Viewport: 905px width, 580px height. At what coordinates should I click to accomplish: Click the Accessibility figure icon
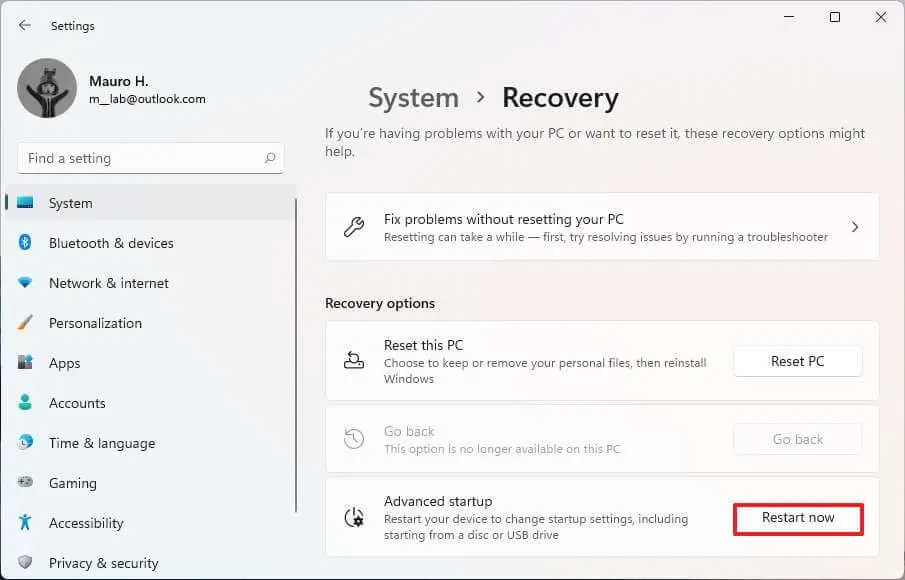(25, 523)
